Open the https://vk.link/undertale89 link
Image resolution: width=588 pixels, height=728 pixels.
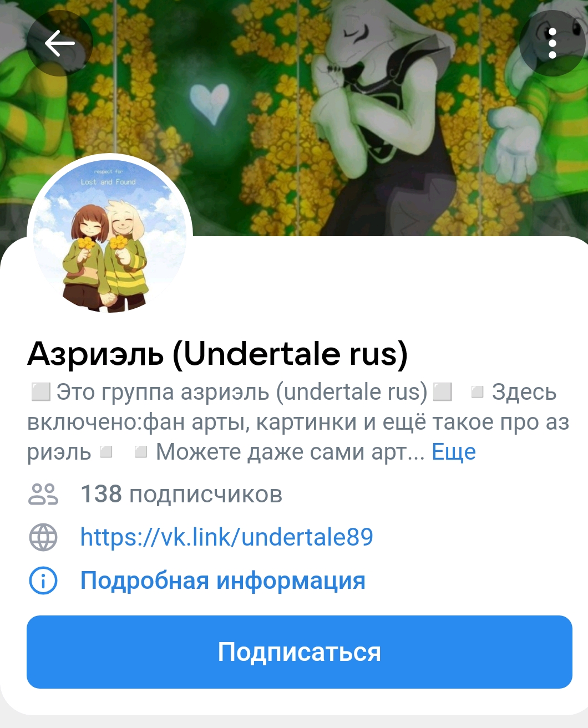227,537
